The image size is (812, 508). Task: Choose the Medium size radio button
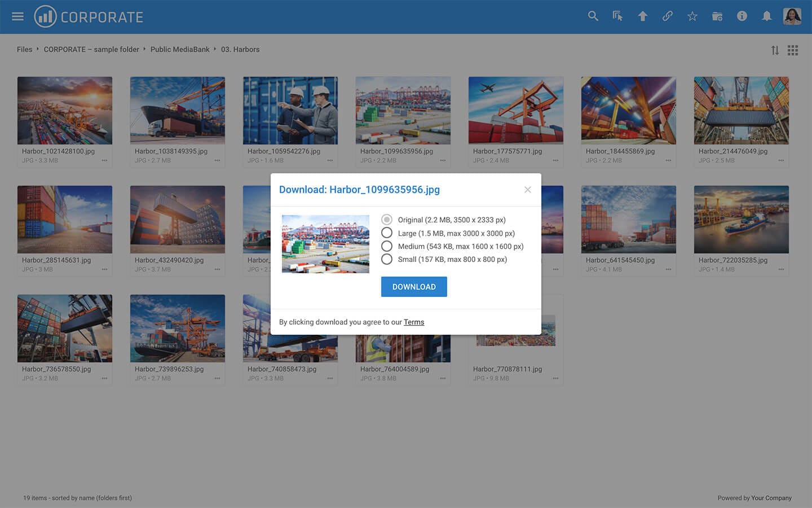pos(387,246)
